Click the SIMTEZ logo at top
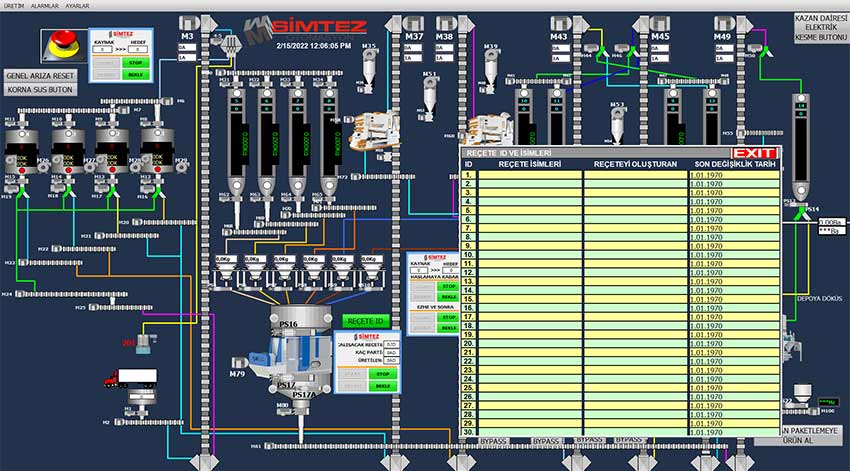Viewport: 850px width, 471px height. tap(305, 30)
